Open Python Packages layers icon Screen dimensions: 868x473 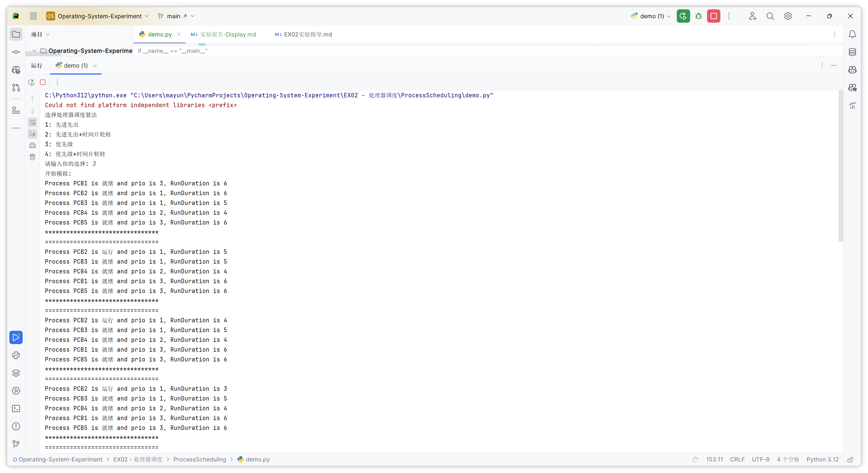click(16, 373)
